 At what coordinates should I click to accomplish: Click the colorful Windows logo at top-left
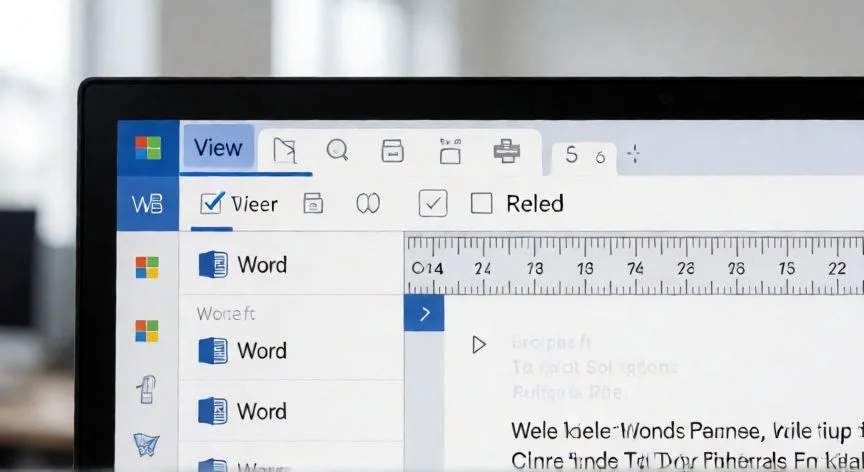pos(148,148)
